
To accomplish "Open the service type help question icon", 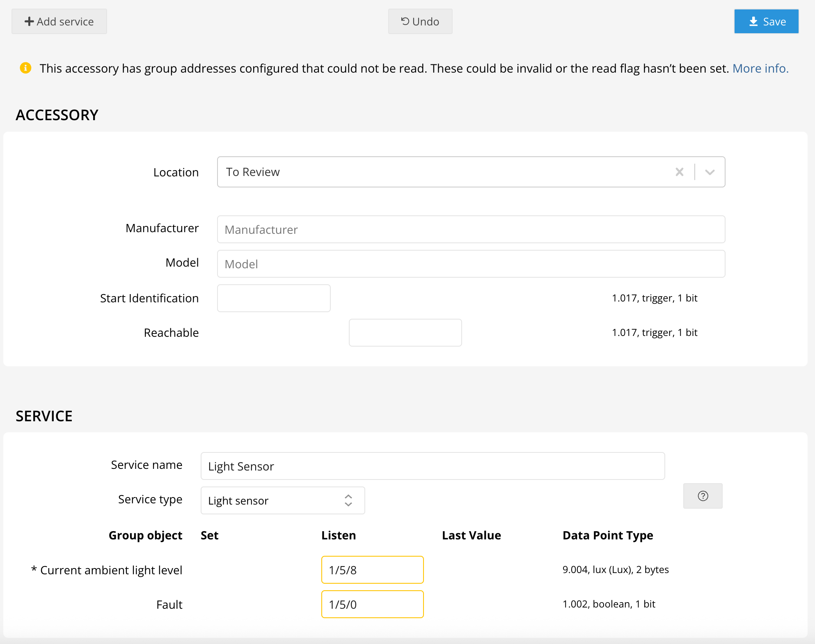I will pos(703,496).
